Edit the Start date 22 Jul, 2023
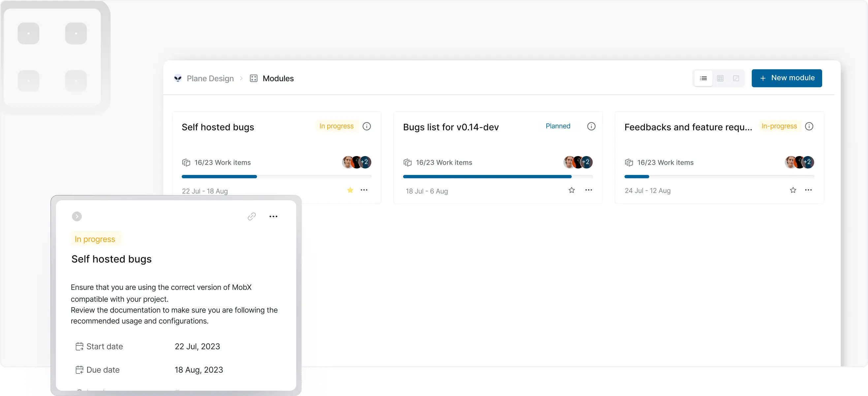The height and width of the screenshot is (396, 868). 197,346
